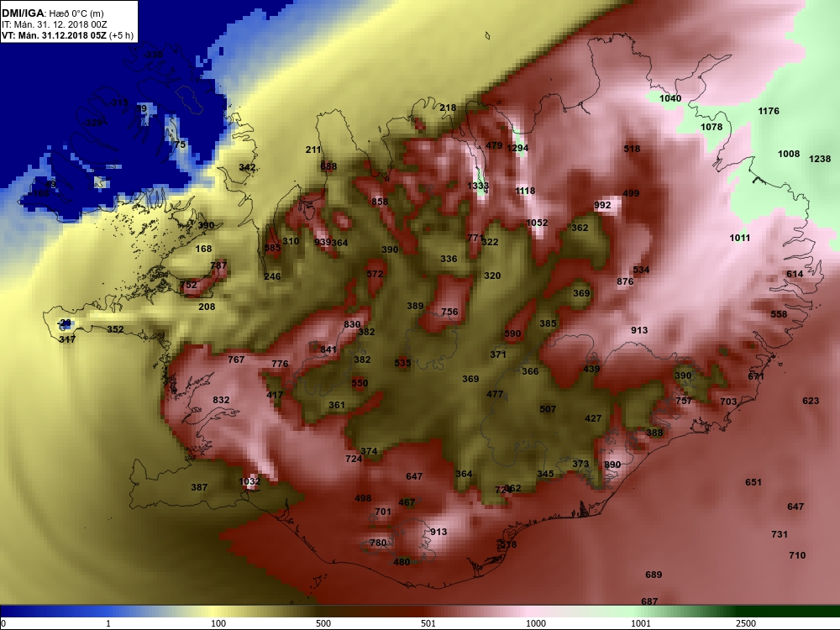
Task: Click the map value "507"
Action: pos(548,409)
